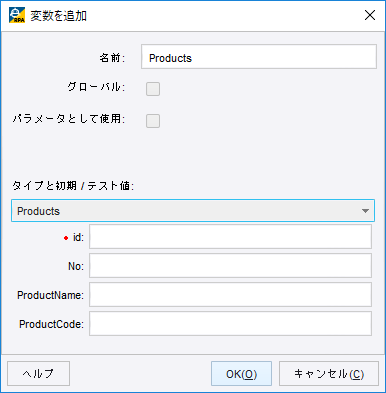Screen dimensions: 386x393
Task: Click the ProductCode label
Action: 51,324
